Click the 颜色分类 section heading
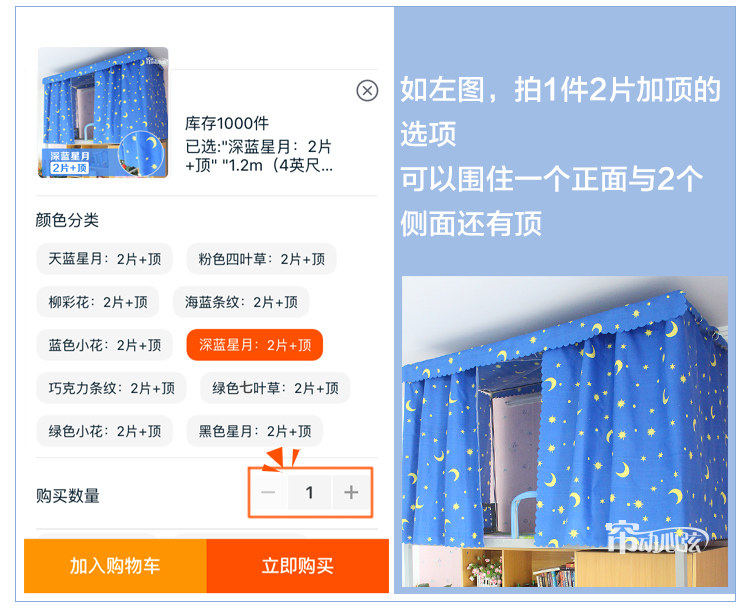Screen dimensions: 750x616 pyautogui.click(x=67, y=220)
